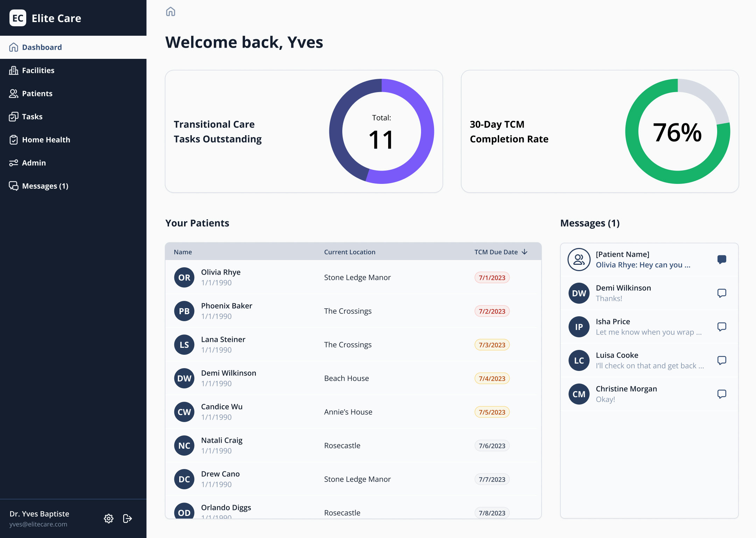Open the chat icon next to Christine Morgan's message
756x538 pixels.
coord(722,394)
